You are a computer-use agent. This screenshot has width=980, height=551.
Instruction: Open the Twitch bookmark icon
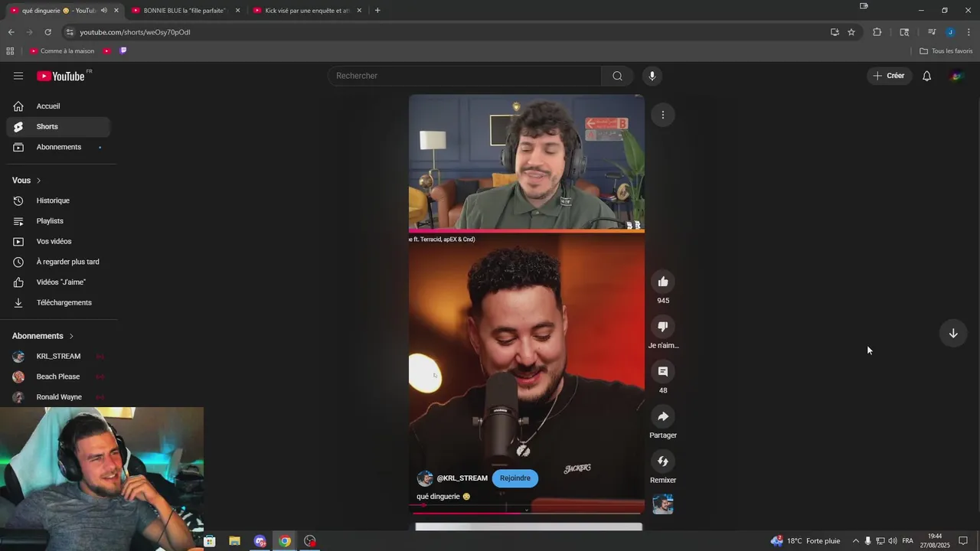[x=123, y=51]
